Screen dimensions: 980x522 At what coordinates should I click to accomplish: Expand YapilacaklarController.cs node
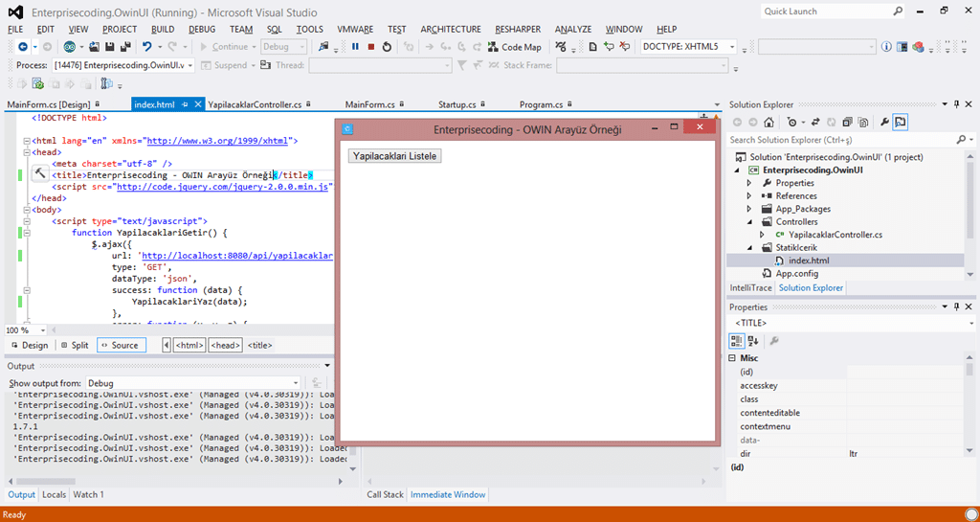click(762, 235)
